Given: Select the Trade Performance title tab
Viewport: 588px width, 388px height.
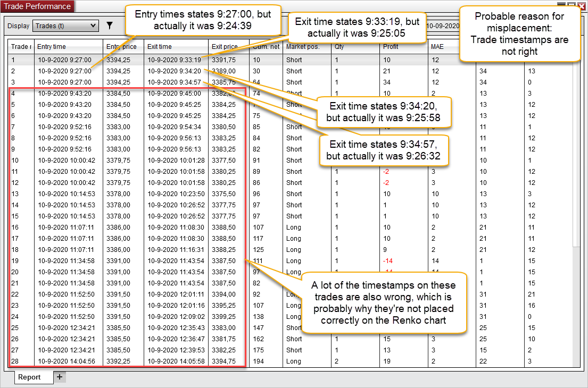Looking at the screenshot, I should [x=37, y=6].
